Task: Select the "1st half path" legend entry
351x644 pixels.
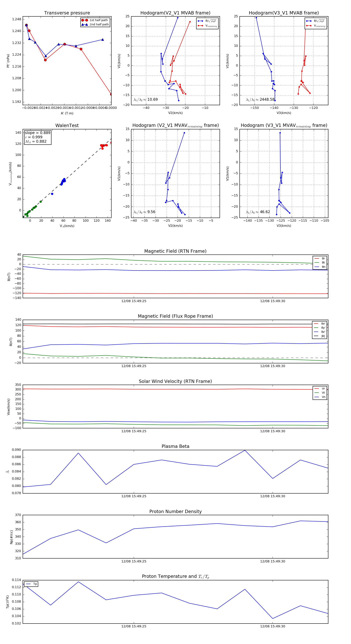Action: pyautogui.click(x=95, y=20)
